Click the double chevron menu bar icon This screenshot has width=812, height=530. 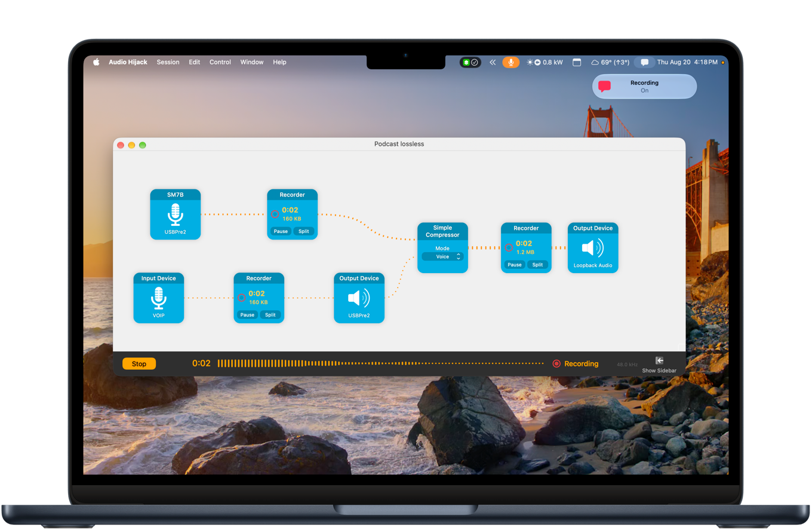pos(493,62)
